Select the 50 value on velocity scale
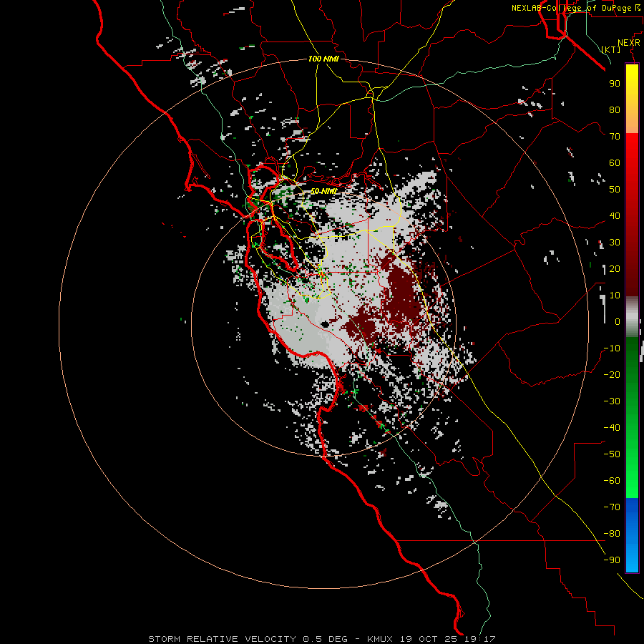Image resolution: width=644 pixels, height=644 pixels. click(615, 190)
